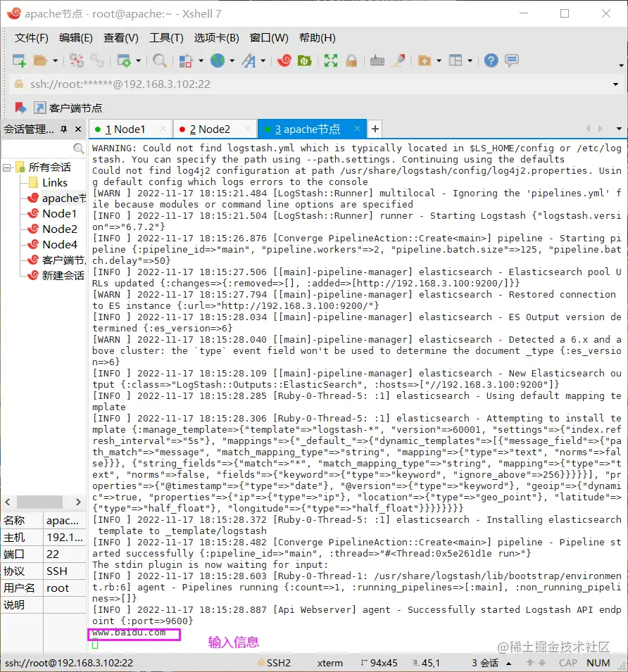Select the apache session in tree

(56, 198)
